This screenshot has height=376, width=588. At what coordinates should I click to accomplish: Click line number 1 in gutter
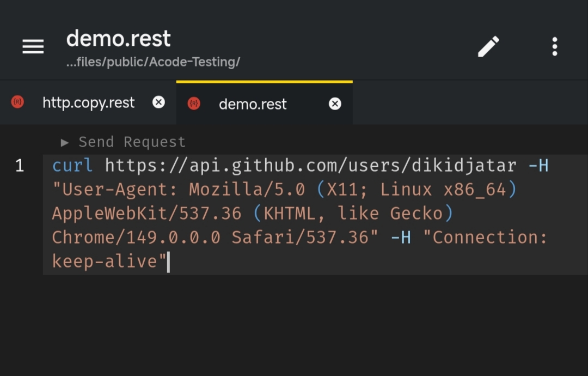[20, 166]
